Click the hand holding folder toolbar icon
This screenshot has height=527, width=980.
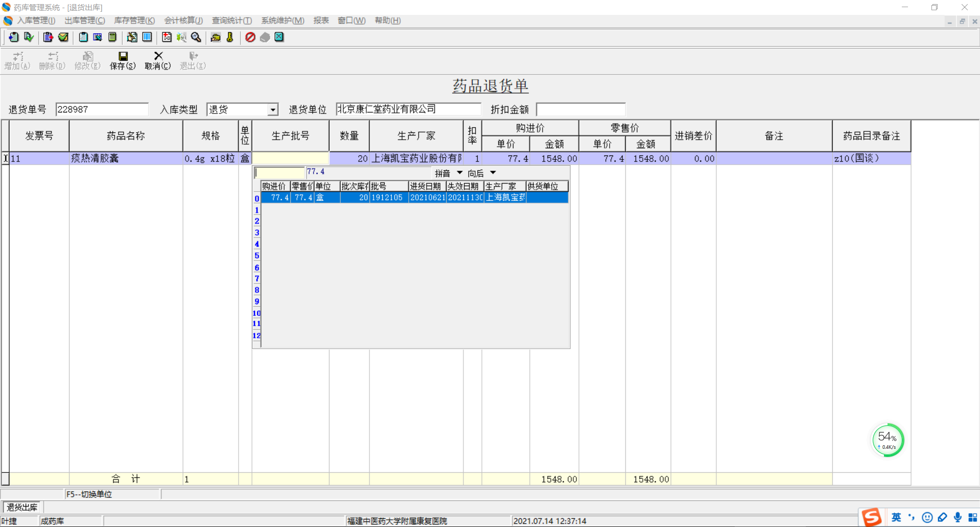(x=216, y=37)
